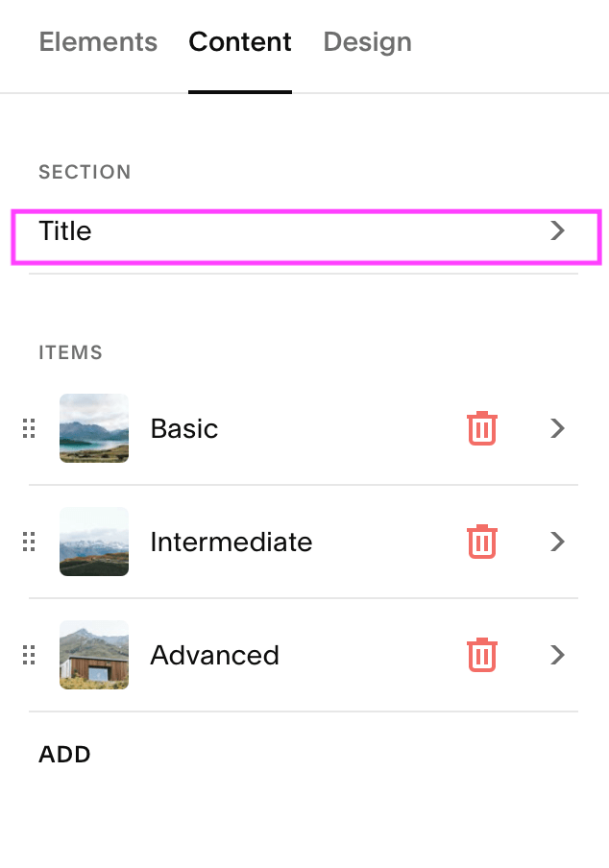Click the drag handle beside Intermediate

[29, 542]
